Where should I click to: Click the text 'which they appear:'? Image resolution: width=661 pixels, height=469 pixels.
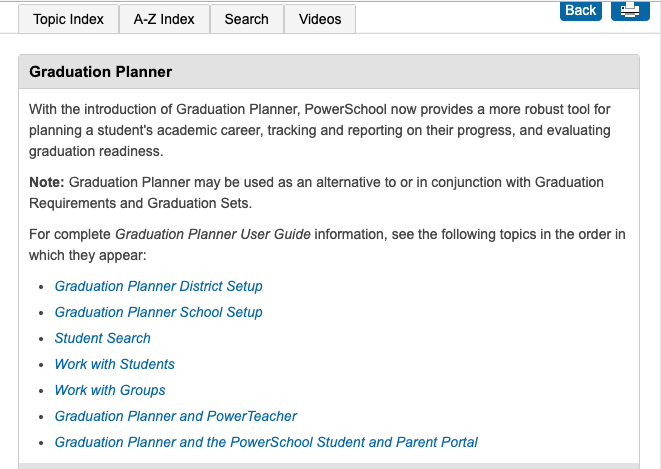pyautogui.click(x=88, y=256)
